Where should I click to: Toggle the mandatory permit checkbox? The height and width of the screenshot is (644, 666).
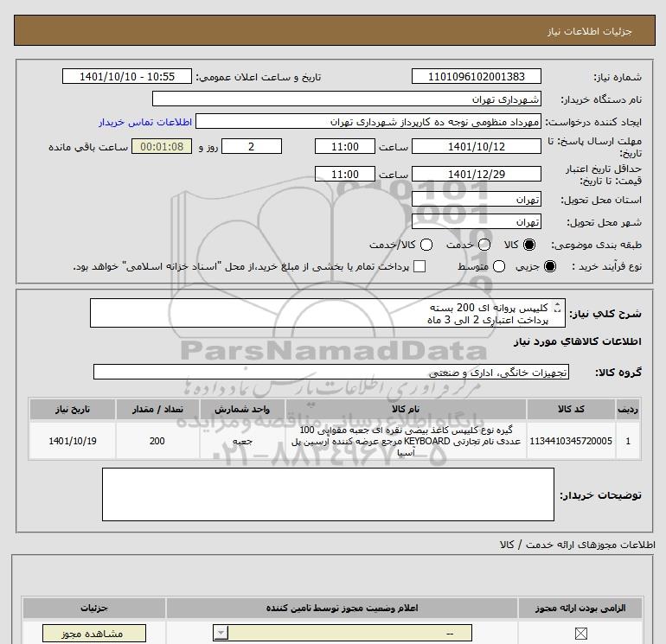[580, 634]
